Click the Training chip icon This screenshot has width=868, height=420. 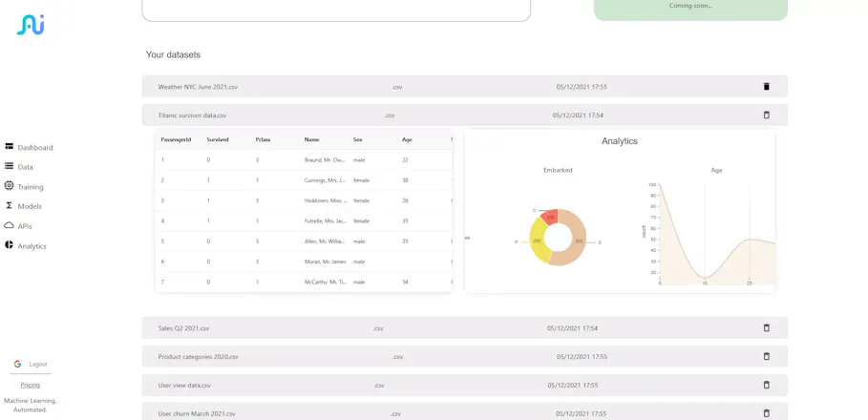(9, 186)
